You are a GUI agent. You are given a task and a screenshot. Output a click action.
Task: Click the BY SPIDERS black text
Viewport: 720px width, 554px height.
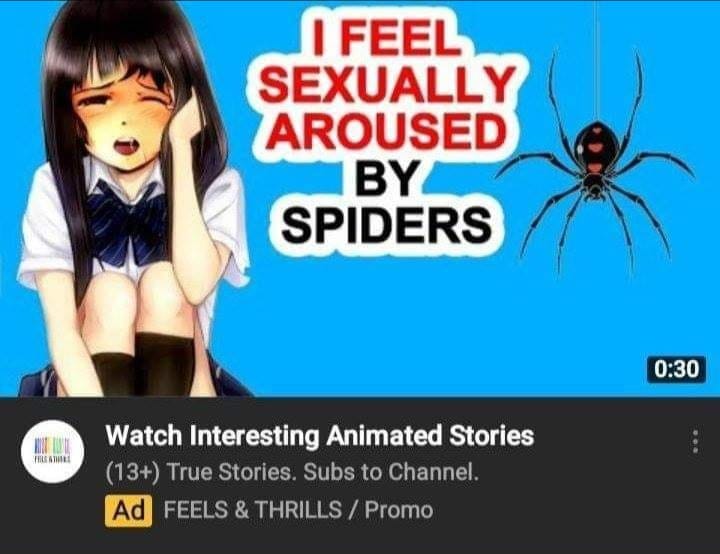click(x=386, y=202)
